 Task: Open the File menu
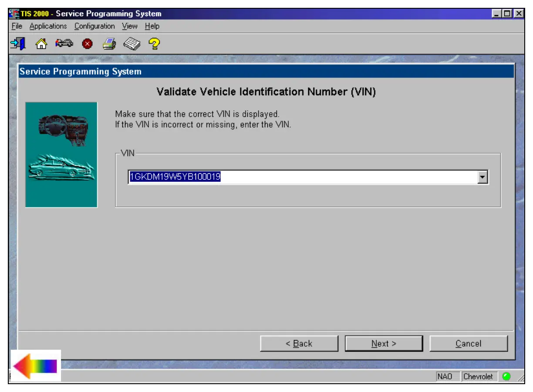(x=17, y=26)
